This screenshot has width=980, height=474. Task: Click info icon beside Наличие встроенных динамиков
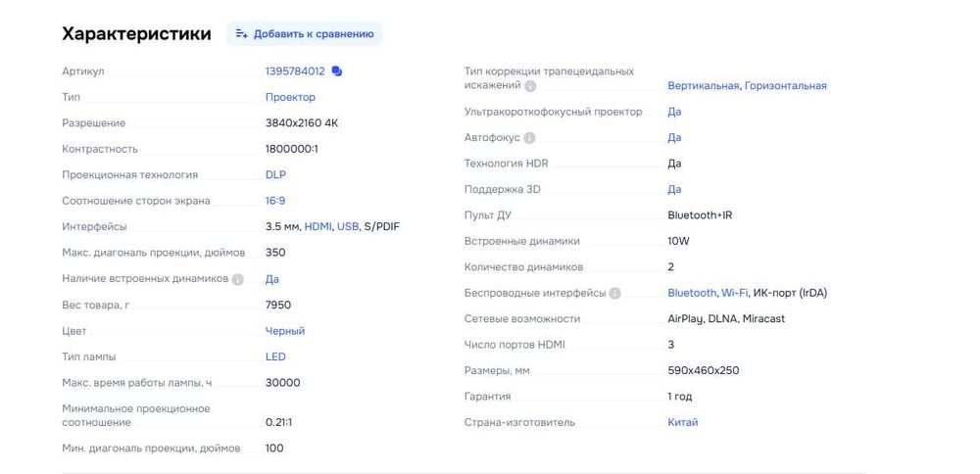point(237,279)
